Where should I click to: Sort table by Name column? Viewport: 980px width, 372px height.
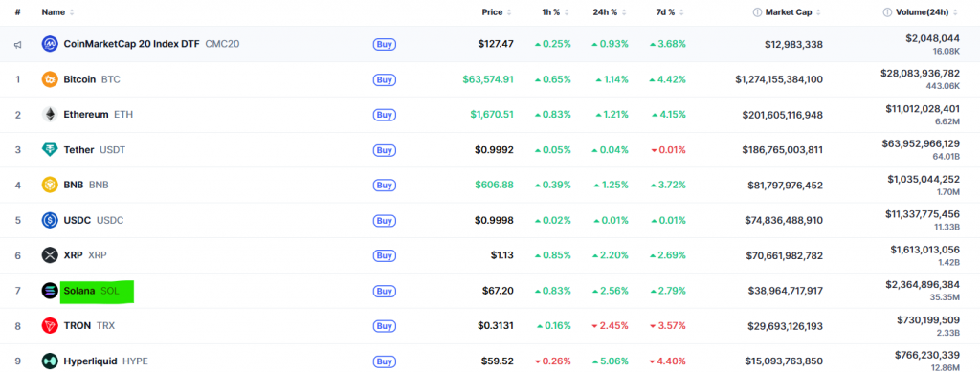tap(58, 11)
